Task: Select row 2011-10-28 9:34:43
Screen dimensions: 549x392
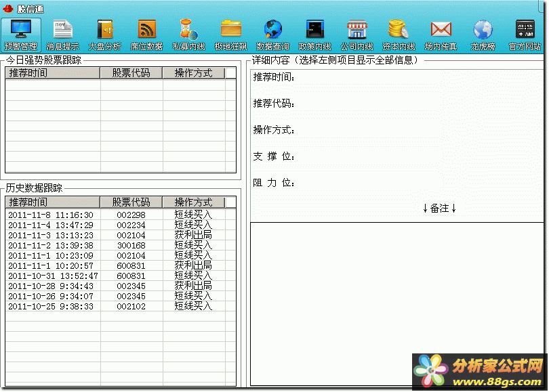Action: [x=121, y=286]
